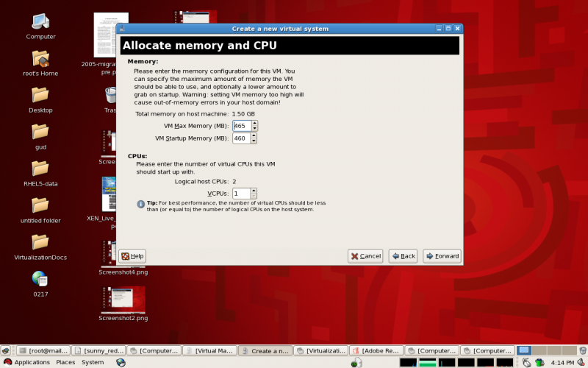The height and width of the screenshot is (368, 588).
Task: Open the Places menu
Action: click(x=65, y=362)
